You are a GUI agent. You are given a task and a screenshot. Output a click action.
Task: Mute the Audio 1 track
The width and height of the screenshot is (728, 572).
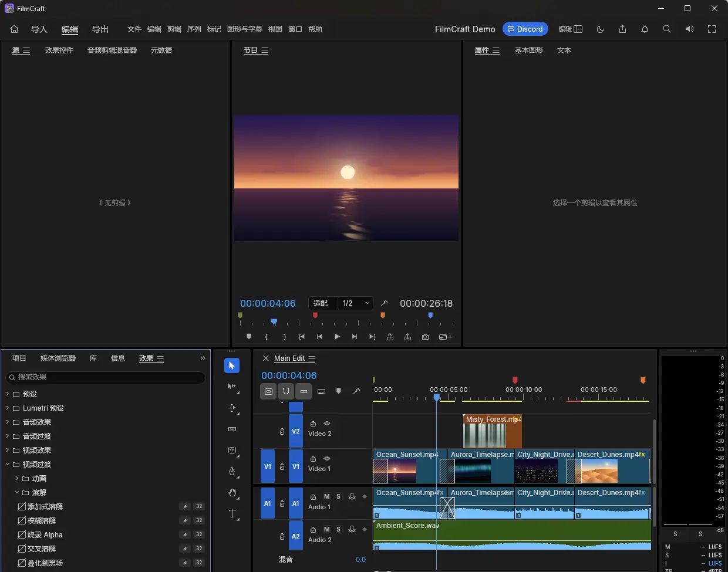[327, 496]
